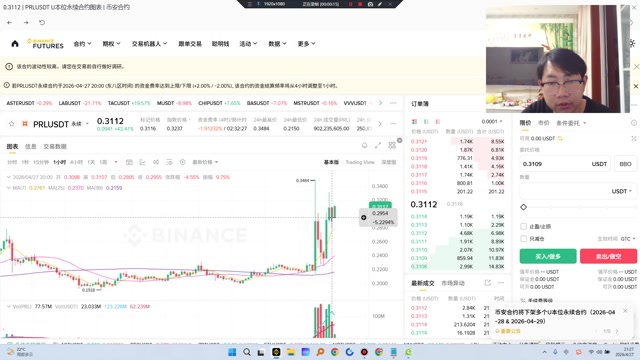Image resolution: width=640 pixels, height=360 pixels.
Task: Enable the take-profit/stop-loss checkbox
Action: click(x=523, y=227)
